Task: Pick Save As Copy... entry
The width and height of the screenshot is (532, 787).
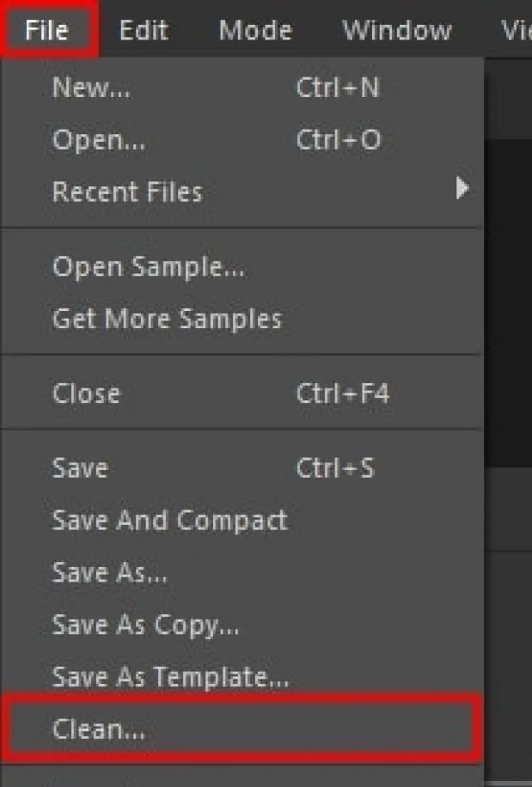Action: click(x=145, y=625)
